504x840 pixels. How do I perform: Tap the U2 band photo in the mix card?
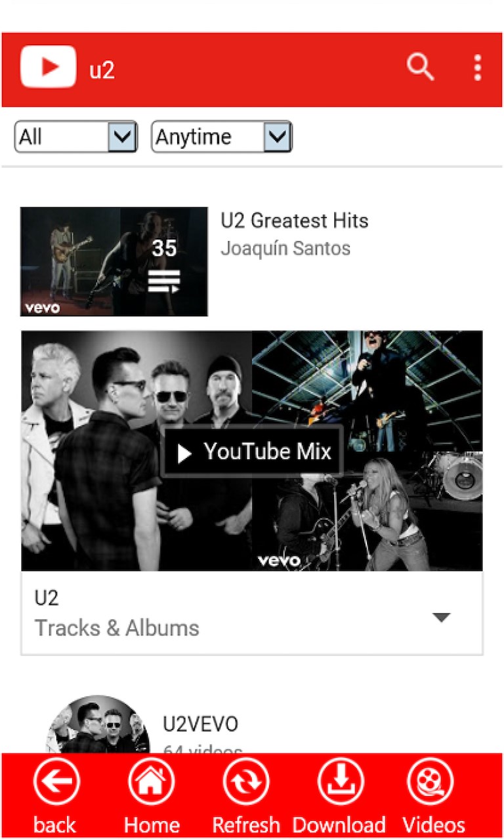(136, 451)
